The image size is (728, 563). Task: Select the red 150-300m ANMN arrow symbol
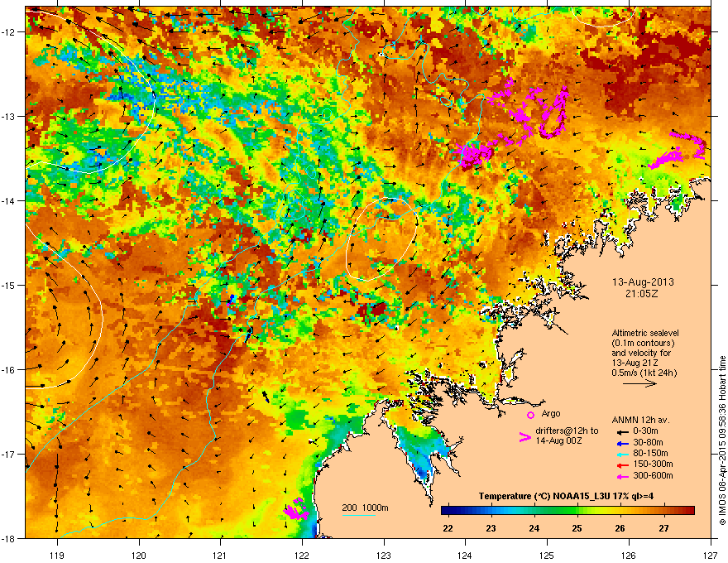click(621, 465)
